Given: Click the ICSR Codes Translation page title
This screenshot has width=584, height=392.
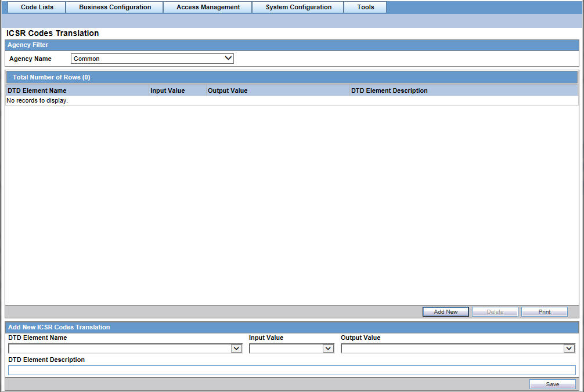Looking at the screenshot, I should click(52, 33).
